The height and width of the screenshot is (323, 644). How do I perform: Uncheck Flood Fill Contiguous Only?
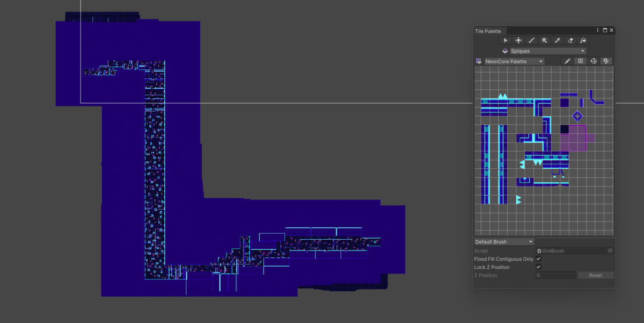[x=538, y=259]
